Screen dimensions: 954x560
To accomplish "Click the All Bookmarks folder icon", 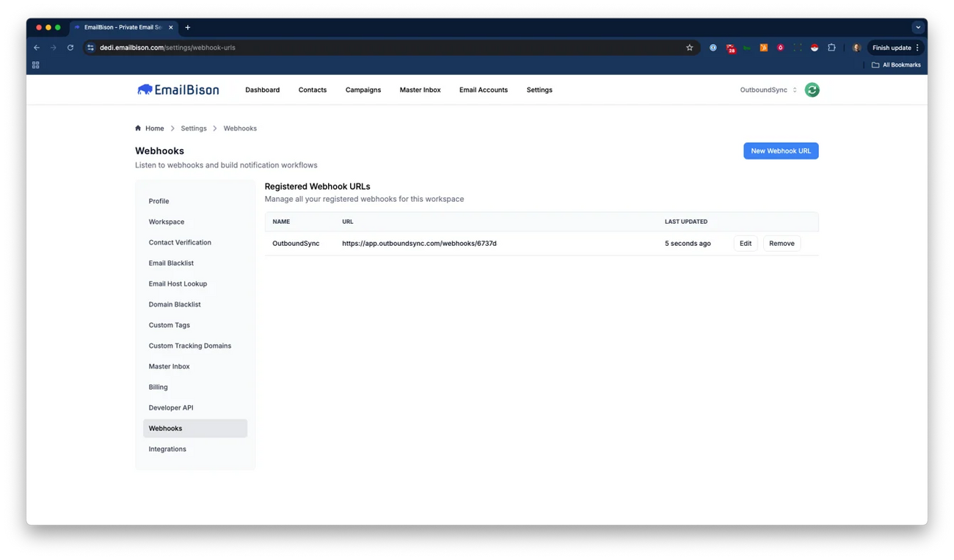I will coord(874,65).
